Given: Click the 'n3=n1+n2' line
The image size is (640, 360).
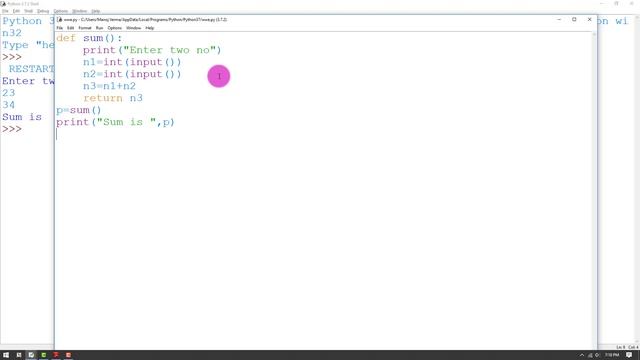Looking at the screenshot, I should coord(109,86).
